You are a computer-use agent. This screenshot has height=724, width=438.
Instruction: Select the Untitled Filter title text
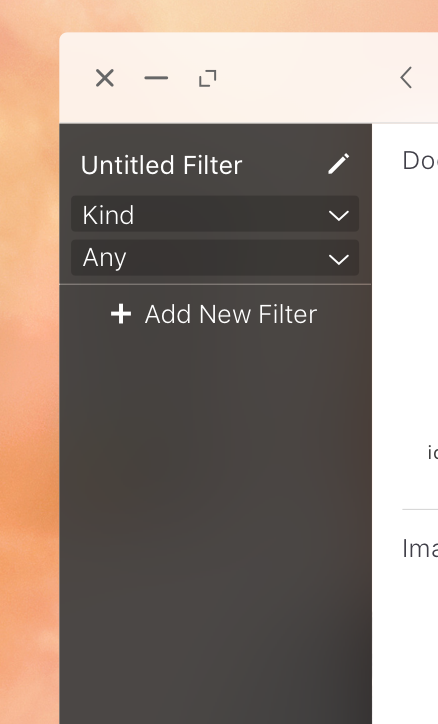click(162, 165)
